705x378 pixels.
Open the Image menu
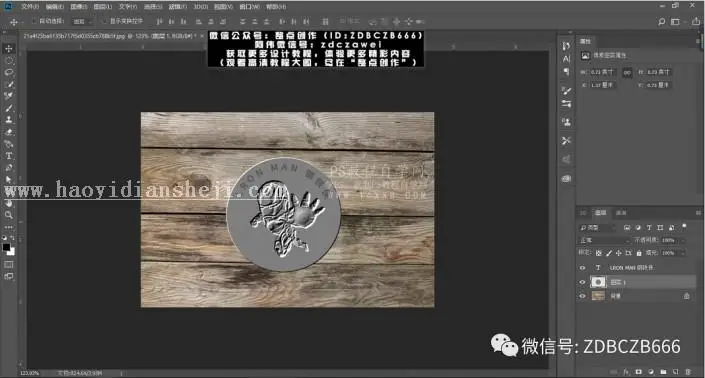click(79, 7)
